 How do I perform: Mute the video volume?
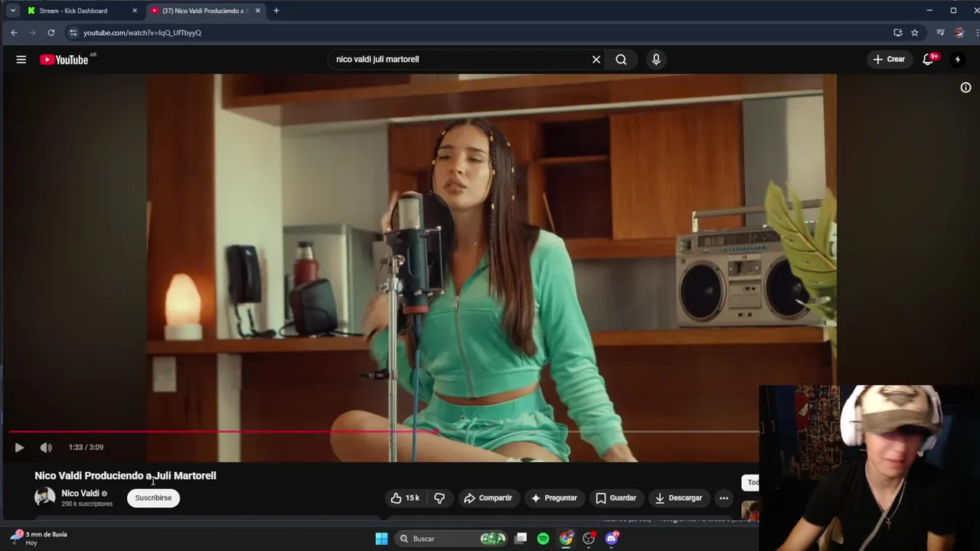(x=46, y=448)
